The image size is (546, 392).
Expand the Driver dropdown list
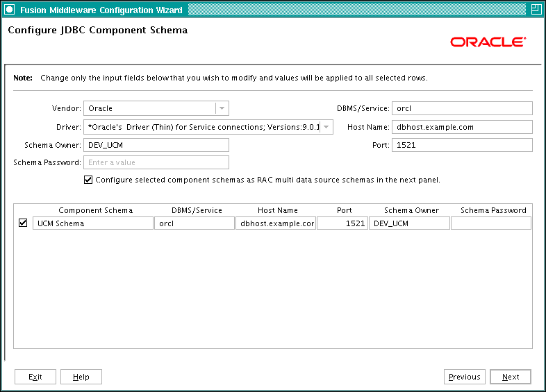point(326,127)
